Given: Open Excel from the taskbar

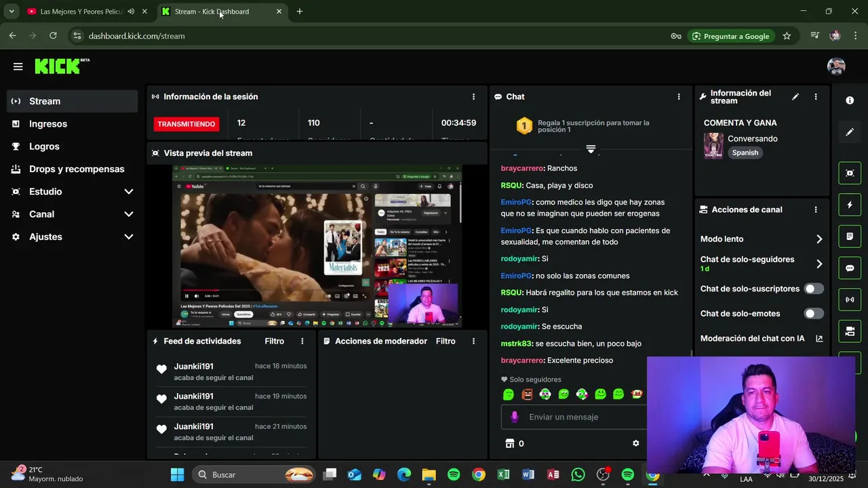Looking at the screenshot, I should click(x=503, y=474).
